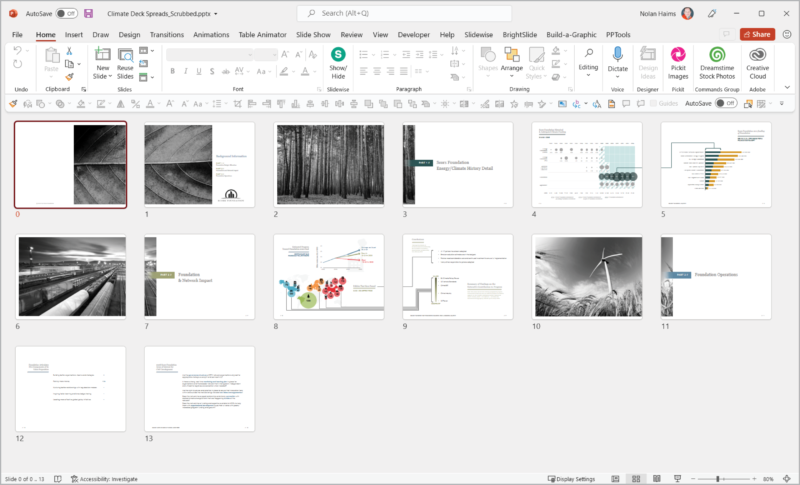Switch to the Design tab

[129, 35]
